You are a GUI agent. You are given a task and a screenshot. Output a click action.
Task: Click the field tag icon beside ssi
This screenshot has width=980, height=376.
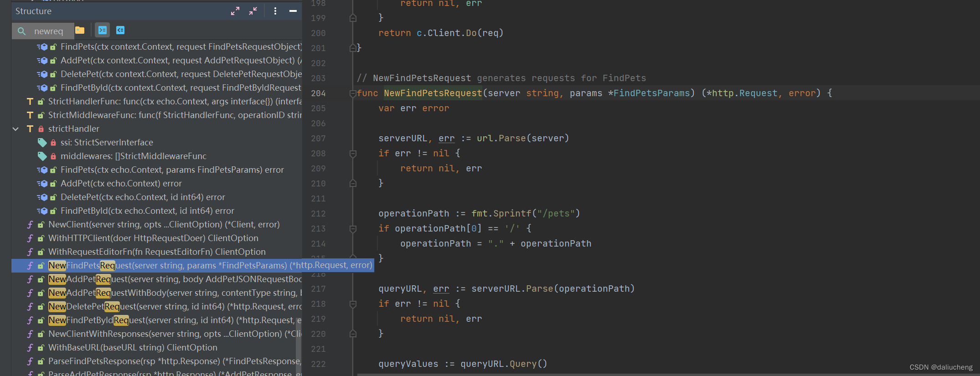pos(42,143)
